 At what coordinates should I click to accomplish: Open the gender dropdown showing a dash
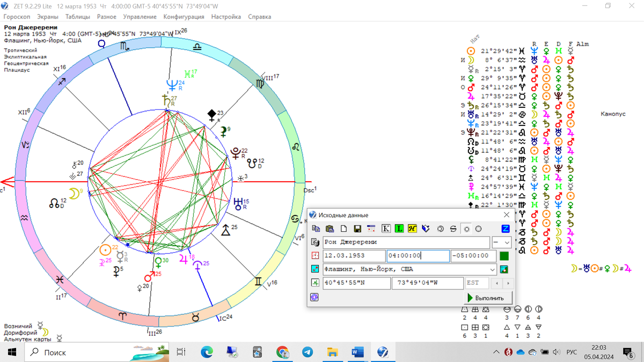point(502,242)
